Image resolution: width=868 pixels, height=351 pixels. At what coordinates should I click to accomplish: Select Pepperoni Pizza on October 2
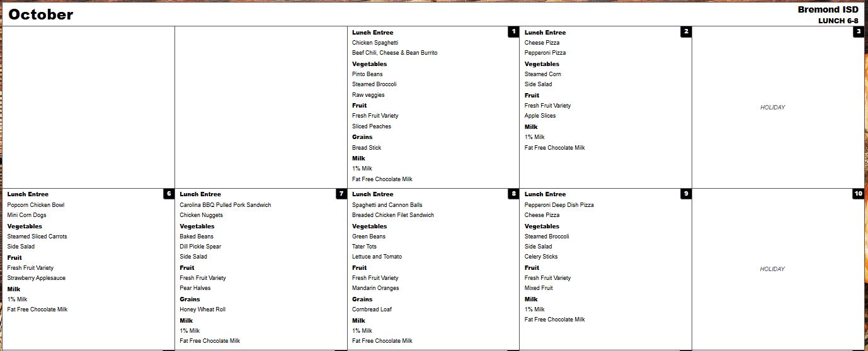pyautogui.click(x=545, y=53)
